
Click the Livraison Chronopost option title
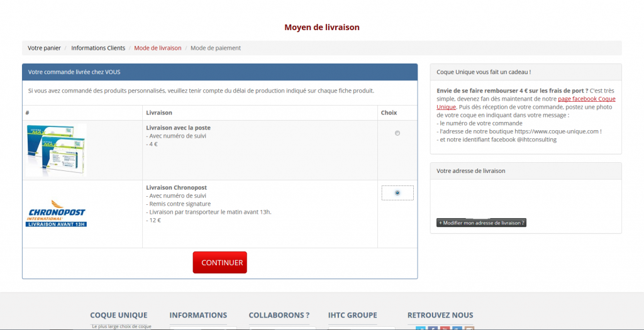point(176,187)
